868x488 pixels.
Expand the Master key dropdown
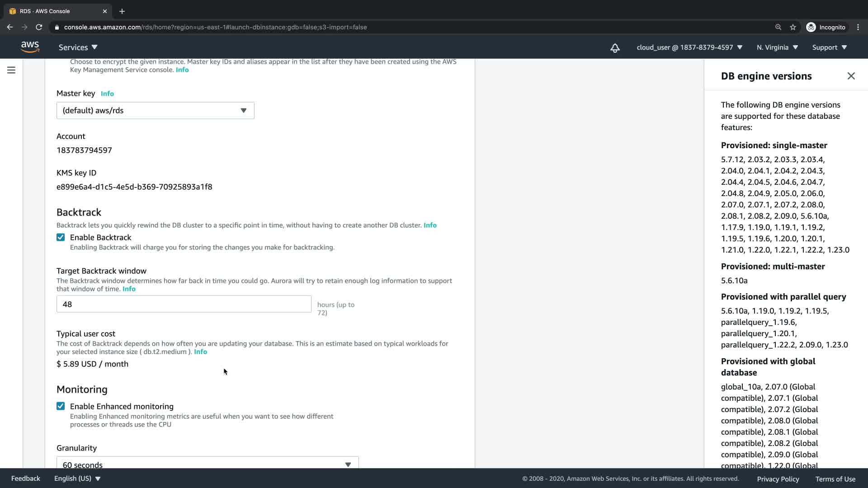[155, 111]
